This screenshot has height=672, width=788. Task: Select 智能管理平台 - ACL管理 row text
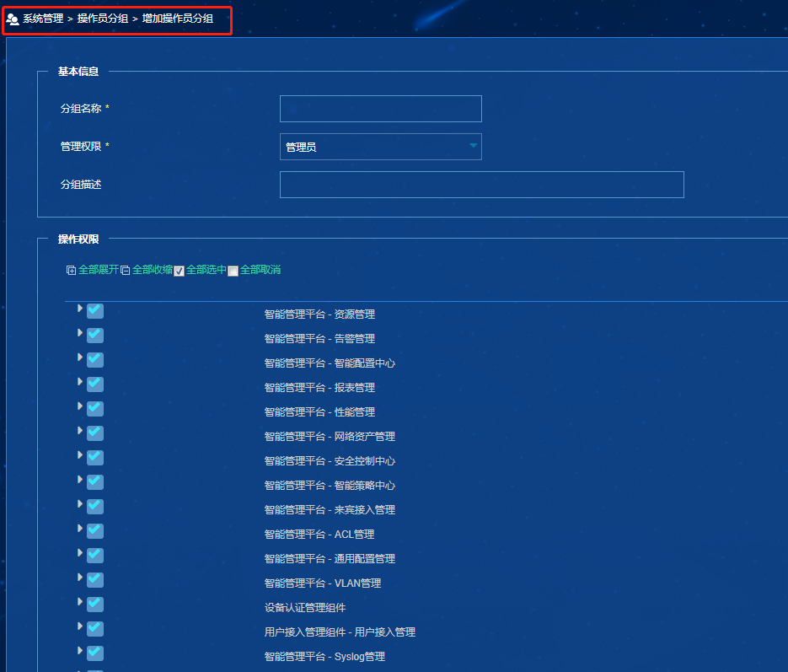click(x=319, y=535)
